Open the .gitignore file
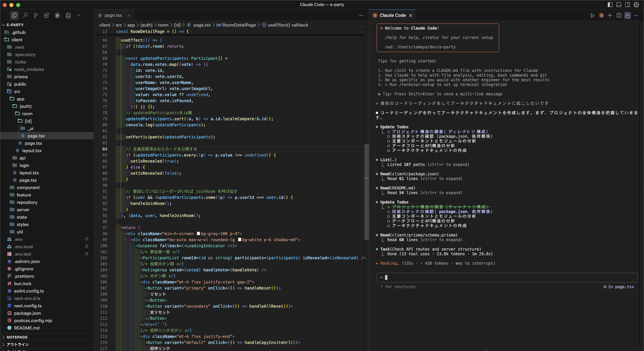The height and width of the screenshot is (351, 644). coord(23,269)
